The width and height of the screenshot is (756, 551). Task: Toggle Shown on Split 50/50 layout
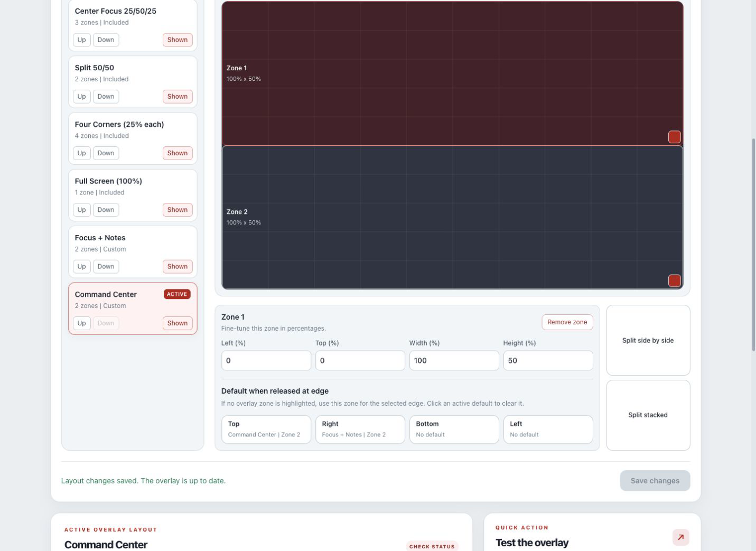pyautogui.click(x=178, y=96)
